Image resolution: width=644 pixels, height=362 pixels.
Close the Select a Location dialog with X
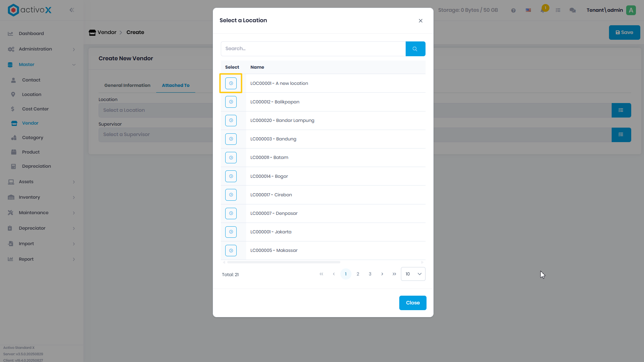coord(420,21)
